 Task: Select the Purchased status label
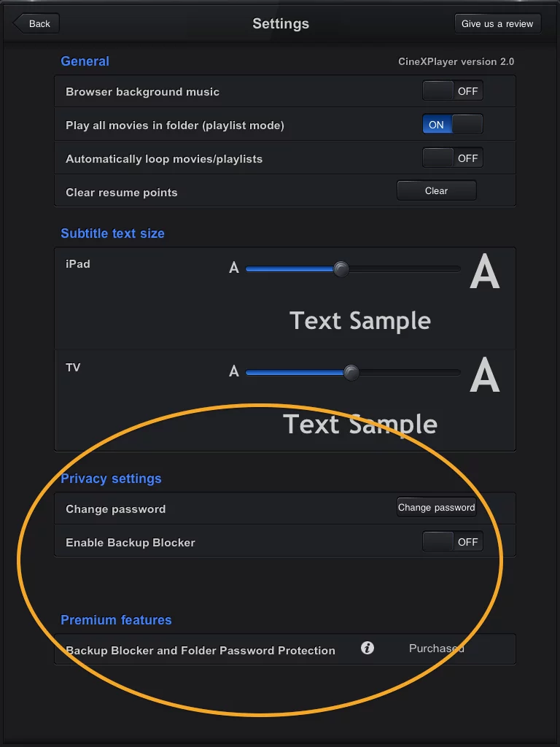[436, 649]
